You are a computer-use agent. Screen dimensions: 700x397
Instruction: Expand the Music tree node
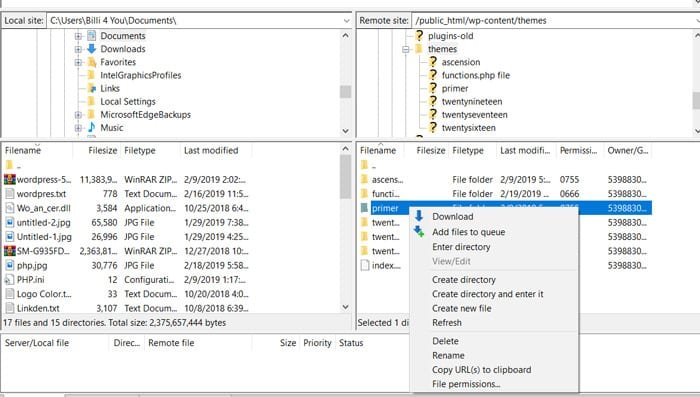click(x=78, y=128)
